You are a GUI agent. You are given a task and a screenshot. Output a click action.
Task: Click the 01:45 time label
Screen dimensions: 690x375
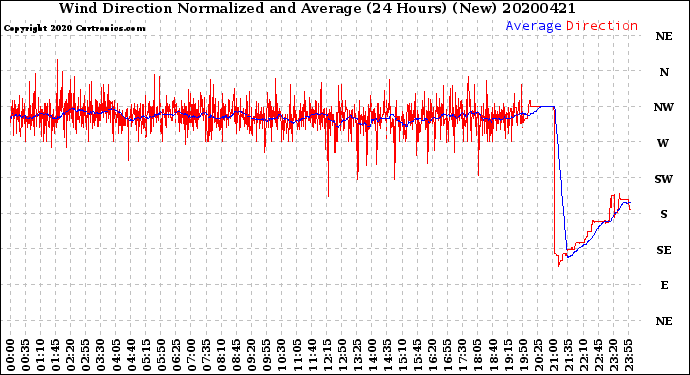click(x=56, y=355)
